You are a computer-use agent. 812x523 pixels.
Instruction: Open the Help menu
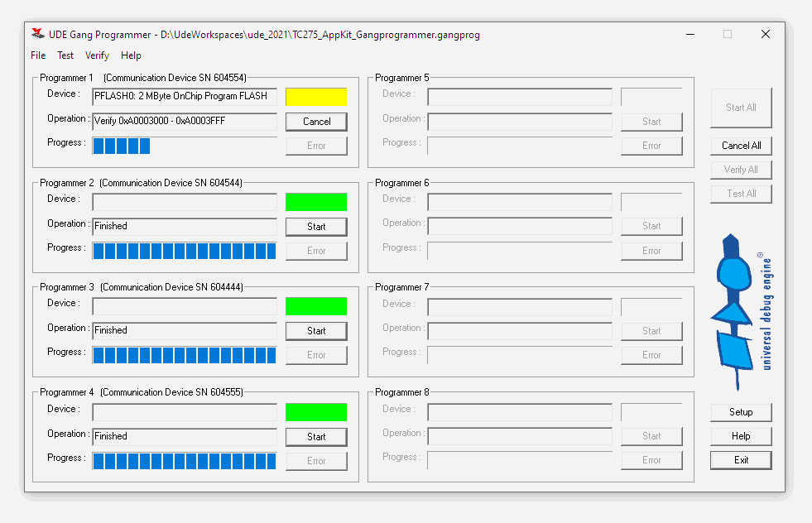[131, 55]
